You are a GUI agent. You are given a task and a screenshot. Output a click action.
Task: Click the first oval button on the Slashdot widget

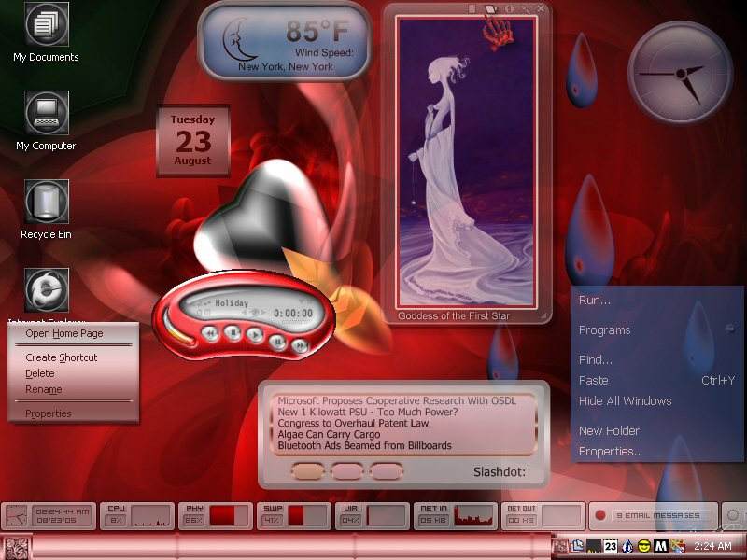308,471
